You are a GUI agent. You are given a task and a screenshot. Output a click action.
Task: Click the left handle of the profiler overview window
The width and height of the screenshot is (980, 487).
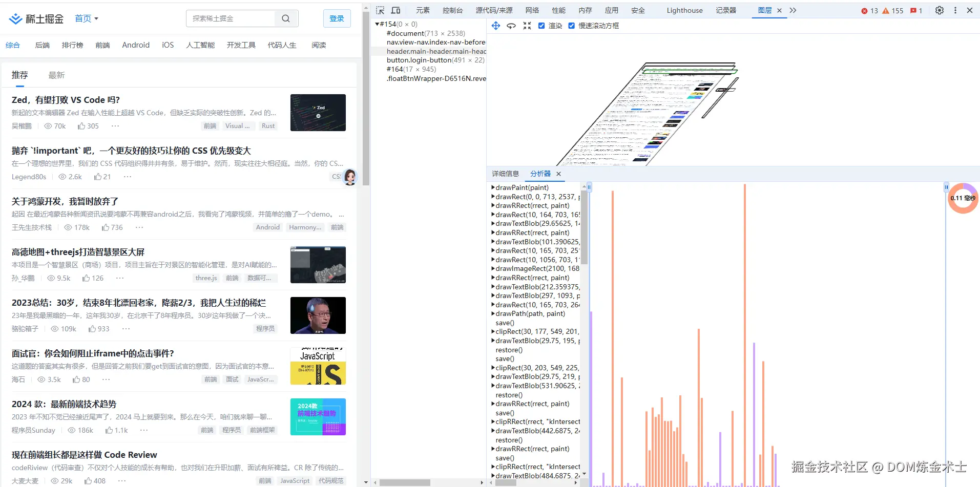(589, 187)
